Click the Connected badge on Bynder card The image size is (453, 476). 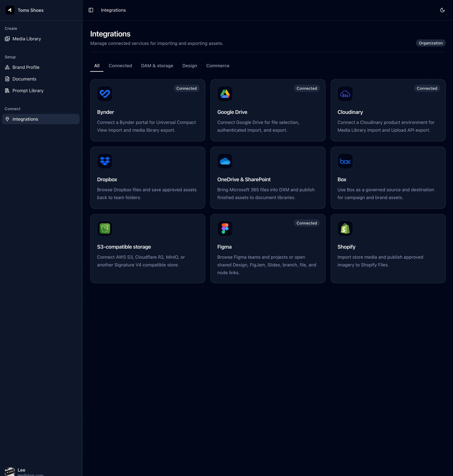pyautogui.click(x=186, y=88)
